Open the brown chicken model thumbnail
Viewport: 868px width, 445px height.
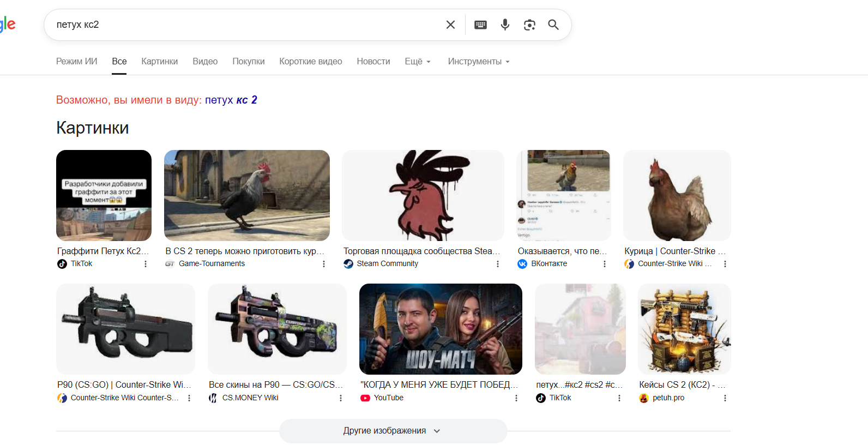pos(677,195)
